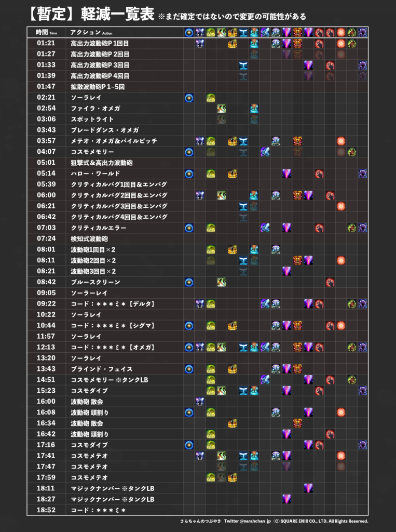Image resolution: width=396 pixels, height=532 pixels.
Task: Click the 時間 Time column header
Action: [46, 32]
